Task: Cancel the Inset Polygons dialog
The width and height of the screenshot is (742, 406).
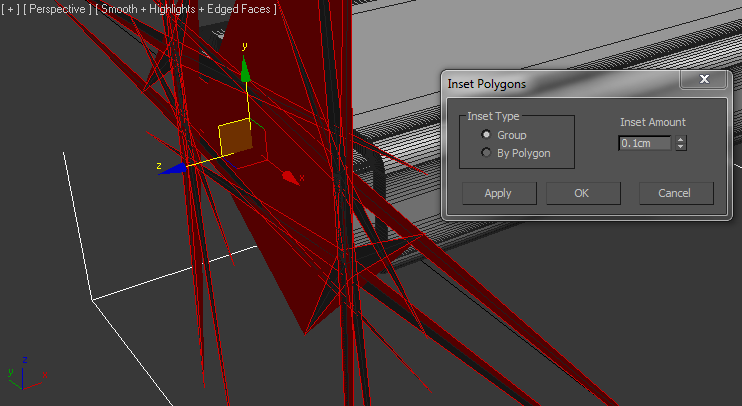Action: [676, 193]
